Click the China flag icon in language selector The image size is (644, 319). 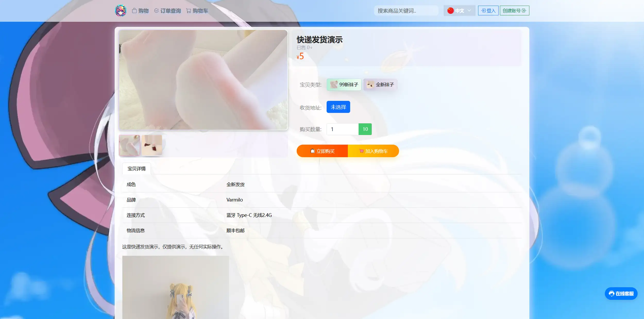[451, 11]
